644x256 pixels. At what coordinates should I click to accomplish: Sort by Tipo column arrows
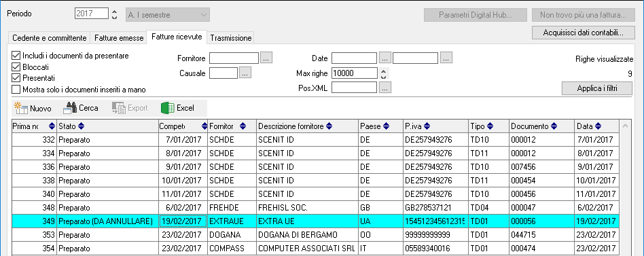(490, 126)
